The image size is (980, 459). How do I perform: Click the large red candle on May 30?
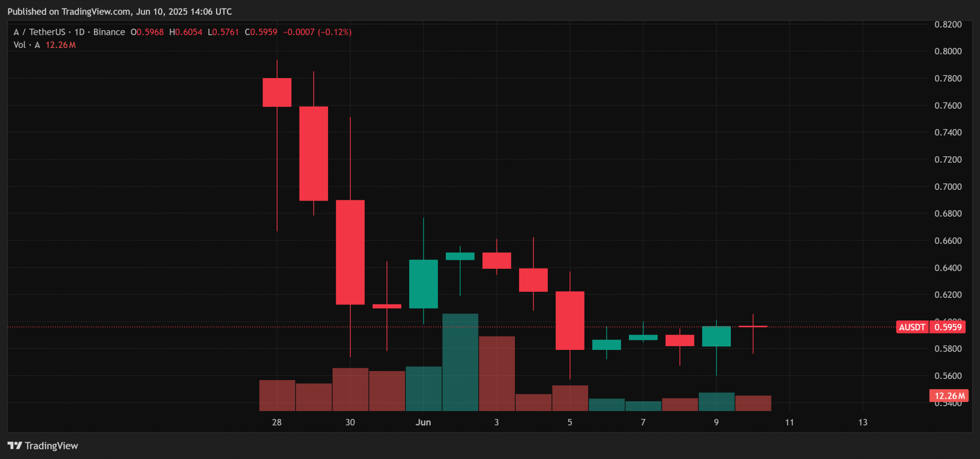350,252
